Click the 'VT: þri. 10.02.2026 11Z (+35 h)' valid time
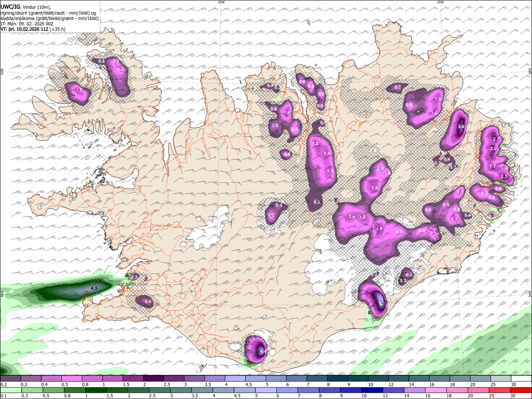 point(32,30)
